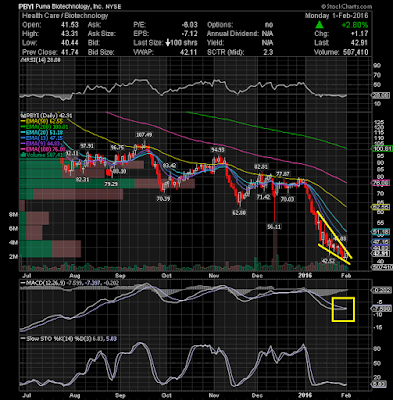Click the Options value no

coord(269,25)
